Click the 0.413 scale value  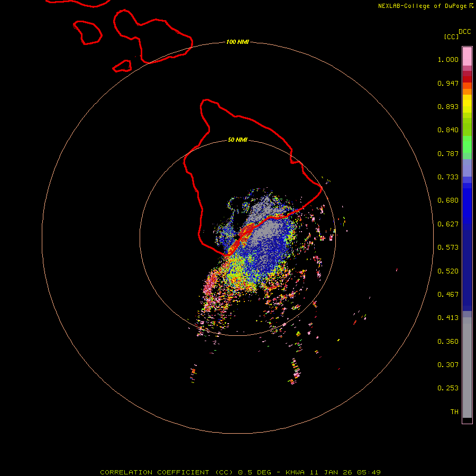tap(448, 318)
